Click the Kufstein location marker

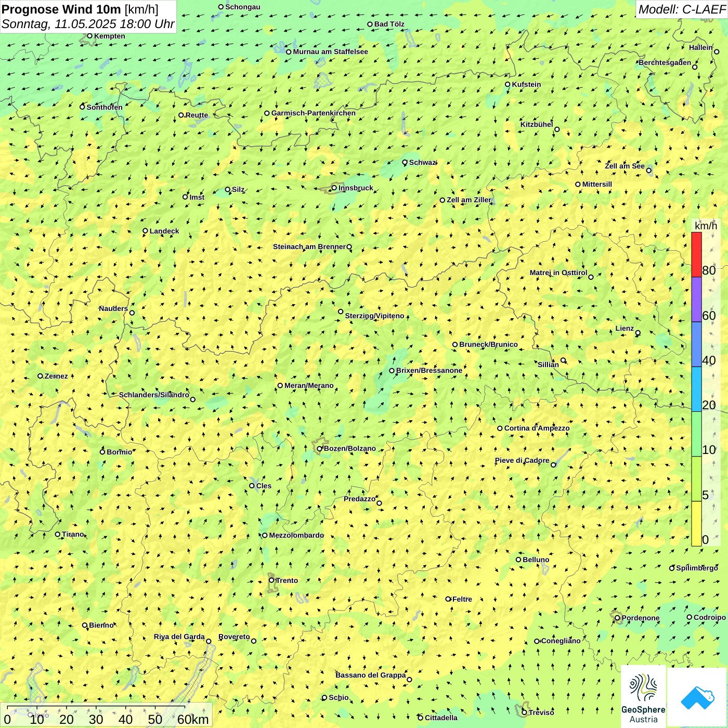pos(508,84)
